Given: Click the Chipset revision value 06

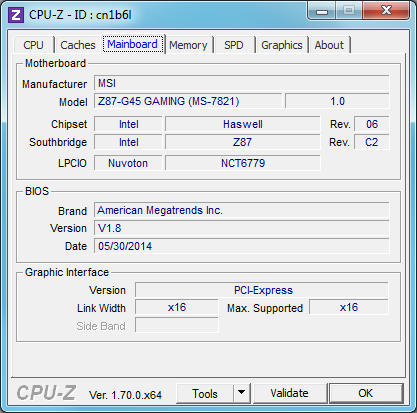Looking at the screenshot, I should click(x=372, y=124).
